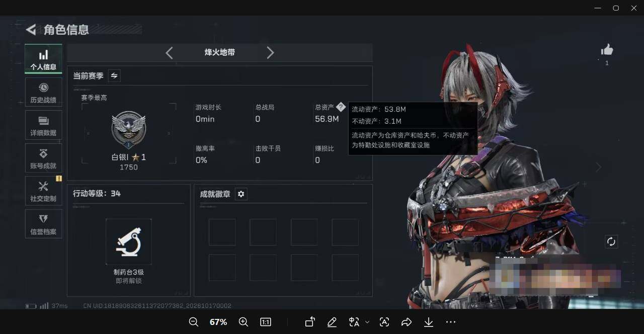644x334 pixels.
Task: Click the CN UID text in status bar
Action: (157, 306)
